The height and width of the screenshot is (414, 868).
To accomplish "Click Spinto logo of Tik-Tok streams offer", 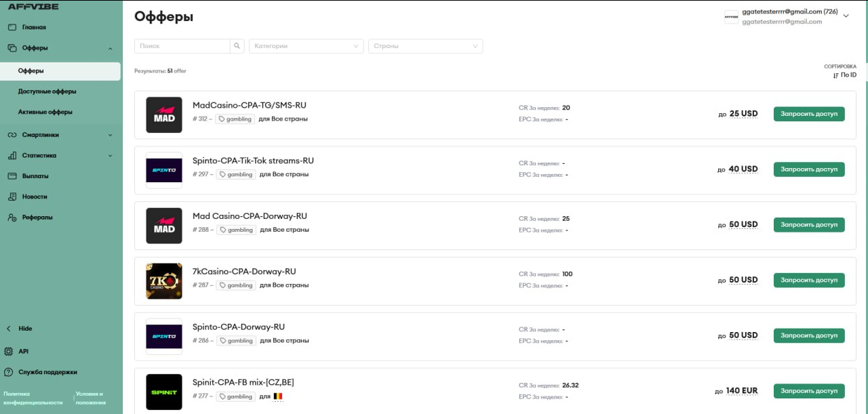I will click(164, 170).
